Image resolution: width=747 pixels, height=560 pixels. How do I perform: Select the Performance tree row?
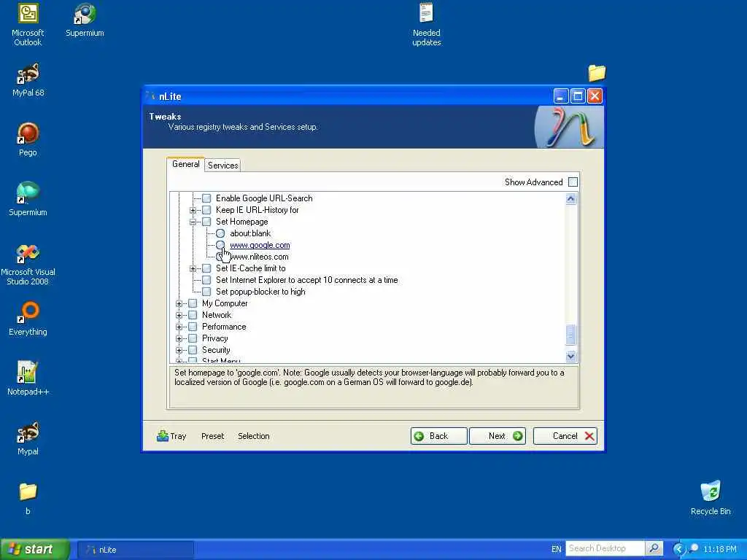click(224, 327)
